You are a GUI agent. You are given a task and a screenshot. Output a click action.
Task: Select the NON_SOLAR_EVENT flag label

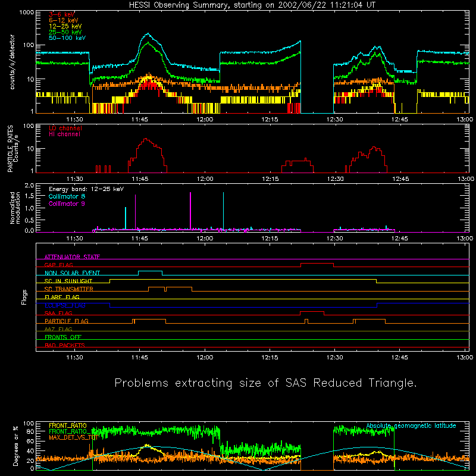(72, 273)
